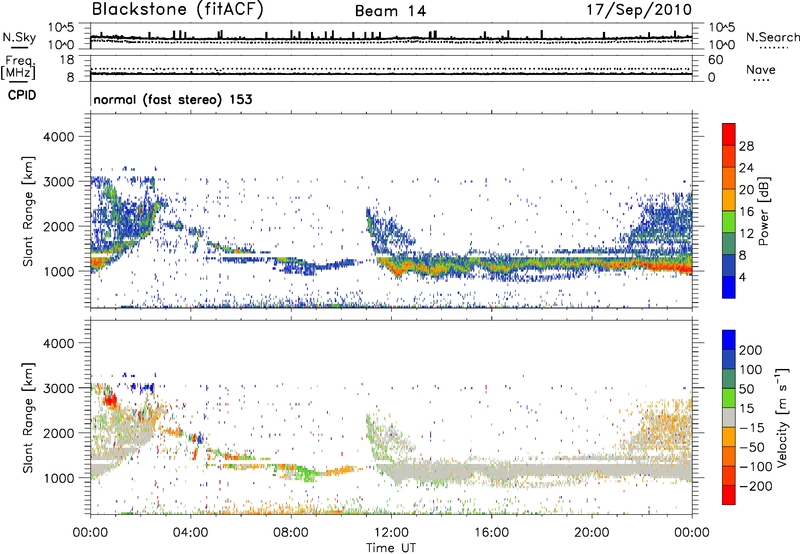Click 3000 tick in velocity panel
The image size is (800, 554).
(58, 388)
